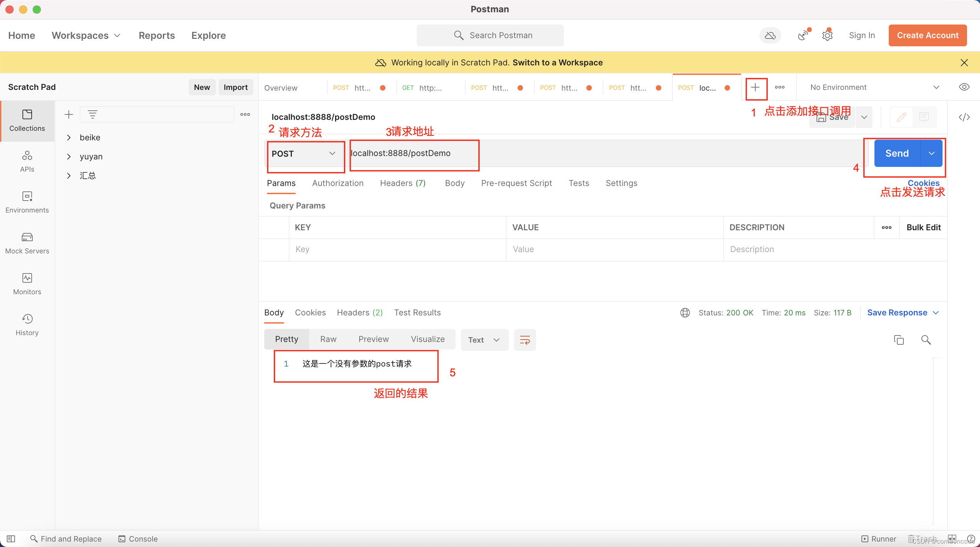Copy response body to clipboard
The width and height of the screenshot is (980, 547).
pos(899,340)
